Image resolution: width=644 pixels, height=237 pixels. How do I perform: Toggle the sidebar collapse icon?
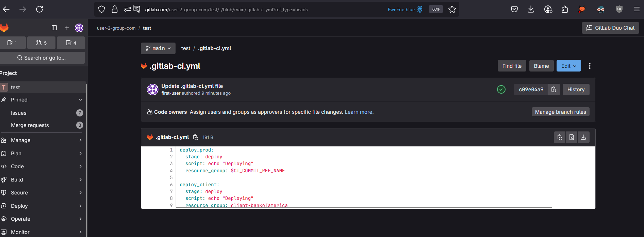pos(54,28)
